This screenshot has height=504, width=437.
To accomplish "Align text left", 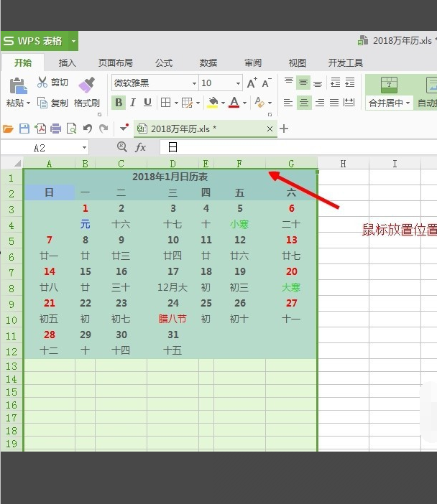I will tap(288, 103).
